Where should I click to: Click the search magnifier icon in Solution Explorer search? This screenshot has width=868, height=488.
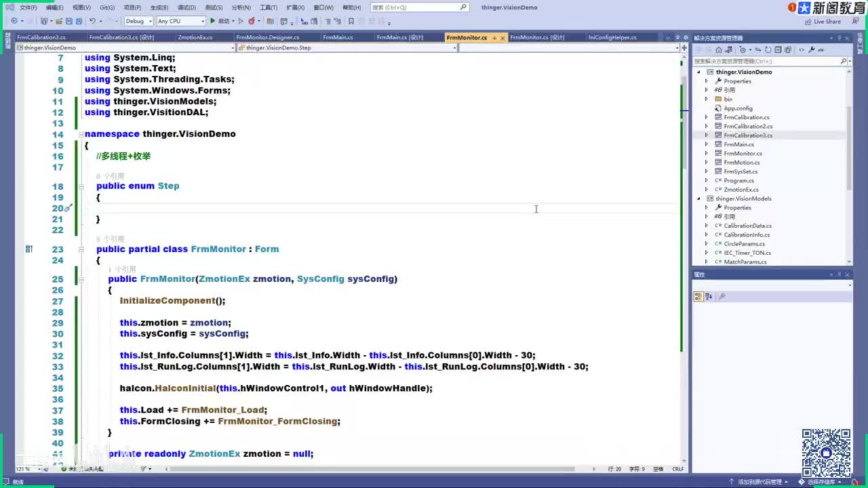pyautogui.click(x=844, y=61)
